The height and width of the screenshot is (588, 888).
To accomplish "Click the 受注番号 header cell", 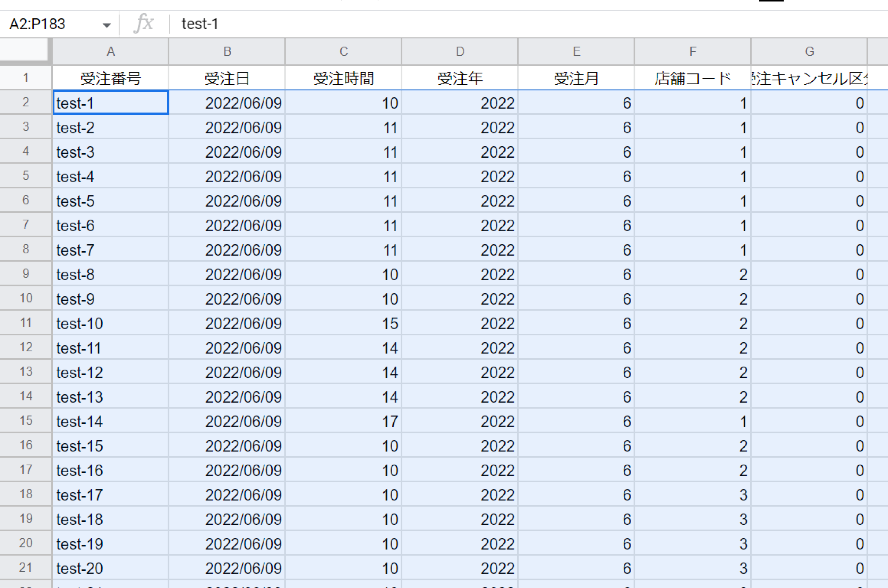I will tap(110, 78).
